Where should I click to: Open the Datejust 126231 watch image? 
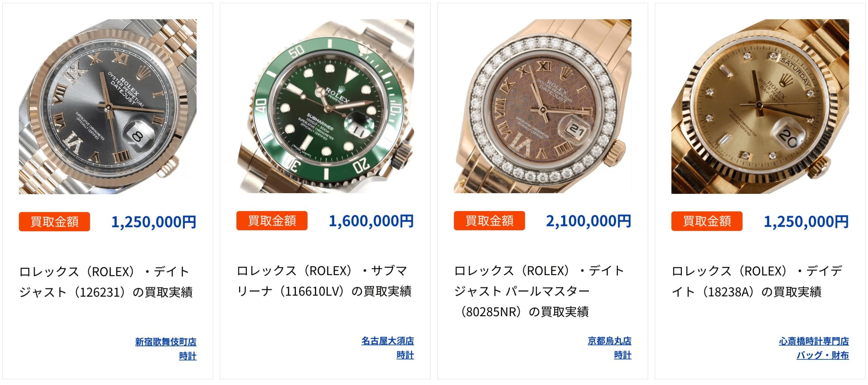pyautogui.click(x=107, y=106)
